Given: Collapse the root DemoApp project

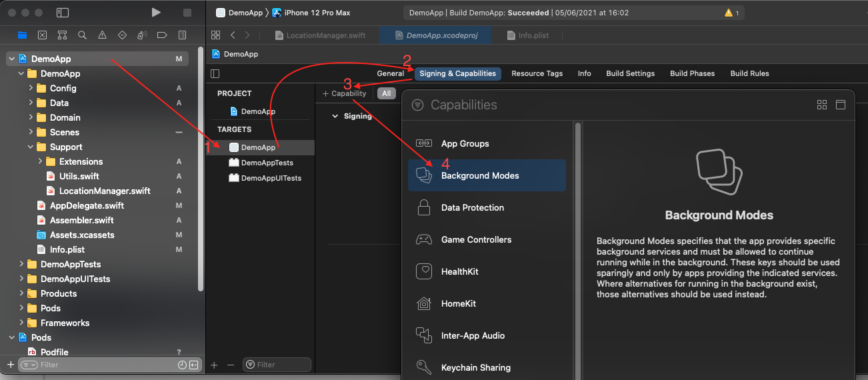Looking at the screenshot, I should point(11,59).
